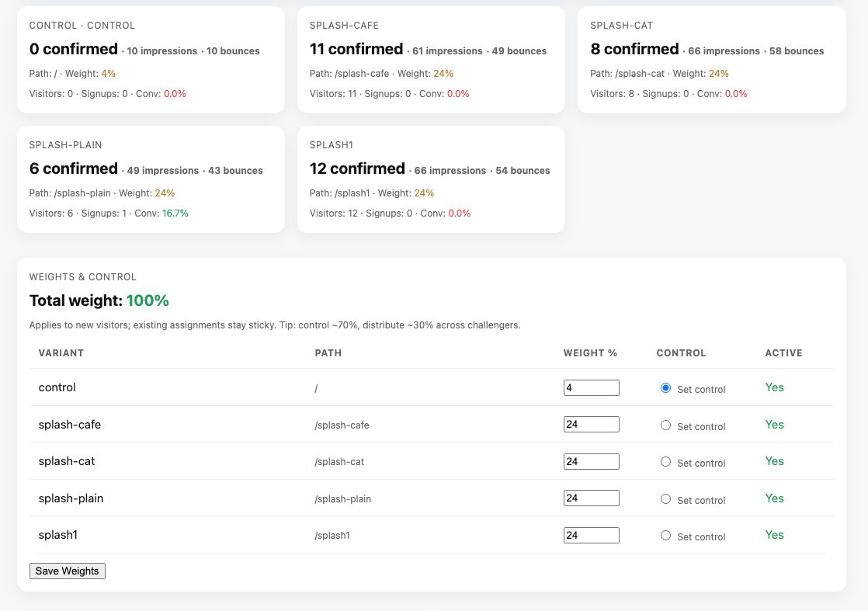Mark splash-cat as the control variant
Image resolution: width=868 pixels, height=611 pixels.
click(x=665, y=461)
